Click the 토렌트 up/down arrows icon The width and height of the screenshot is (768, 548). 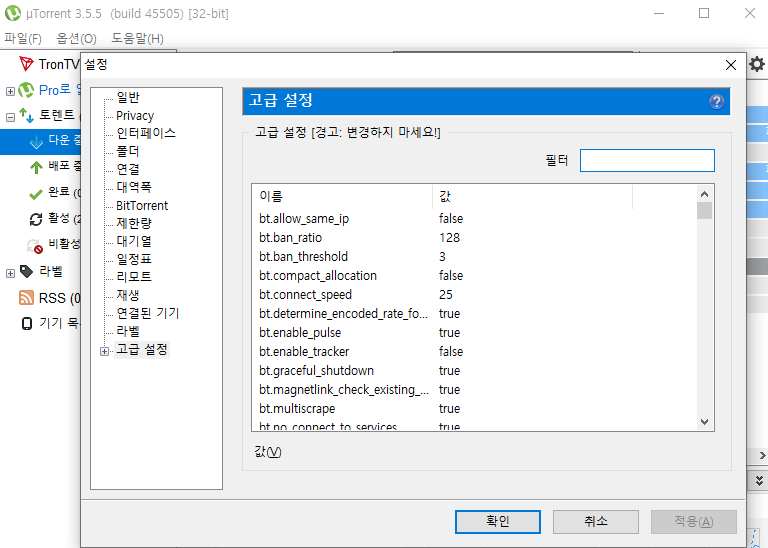26,116
